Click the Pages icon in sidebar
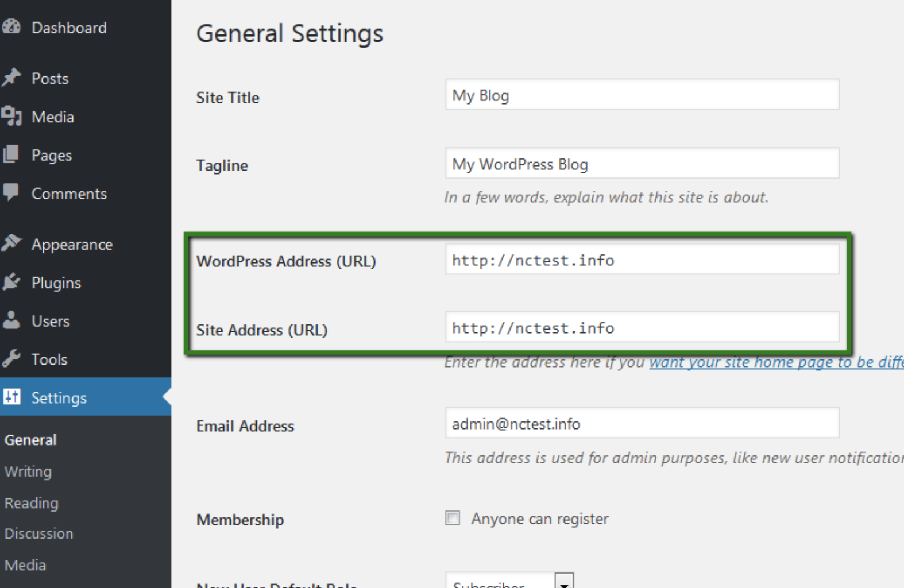The width and height of the screenshot is (904, 588). (11, 154)
